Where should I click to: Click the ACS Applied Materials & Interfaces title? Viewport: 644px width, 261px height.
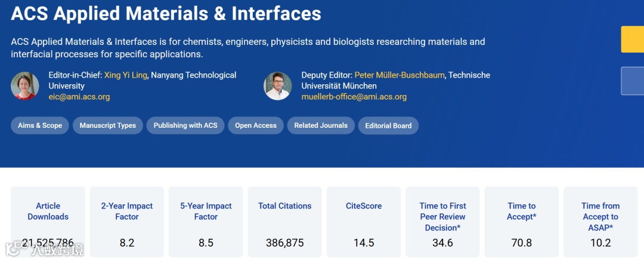coord(166,14)
